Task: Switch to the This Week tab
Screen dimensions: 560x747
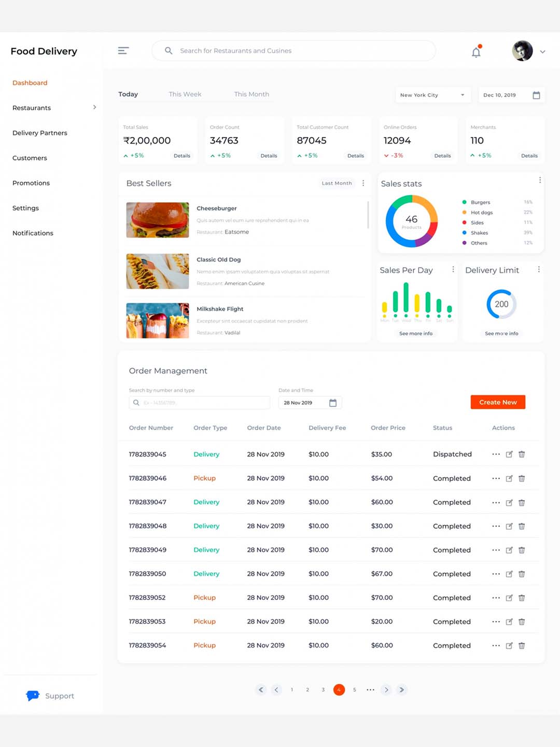Action: tap(185, 94)
